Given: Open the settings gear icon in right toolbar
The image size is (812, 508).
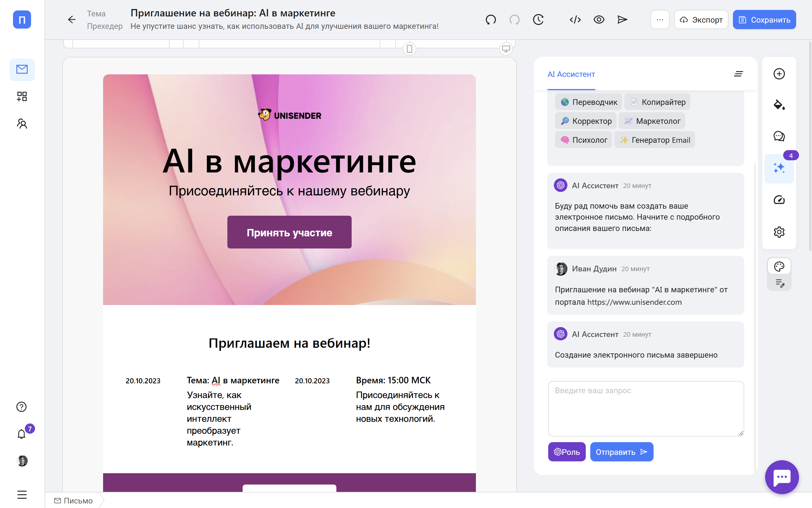Looking at the screenshot, I should pos(779,232).
